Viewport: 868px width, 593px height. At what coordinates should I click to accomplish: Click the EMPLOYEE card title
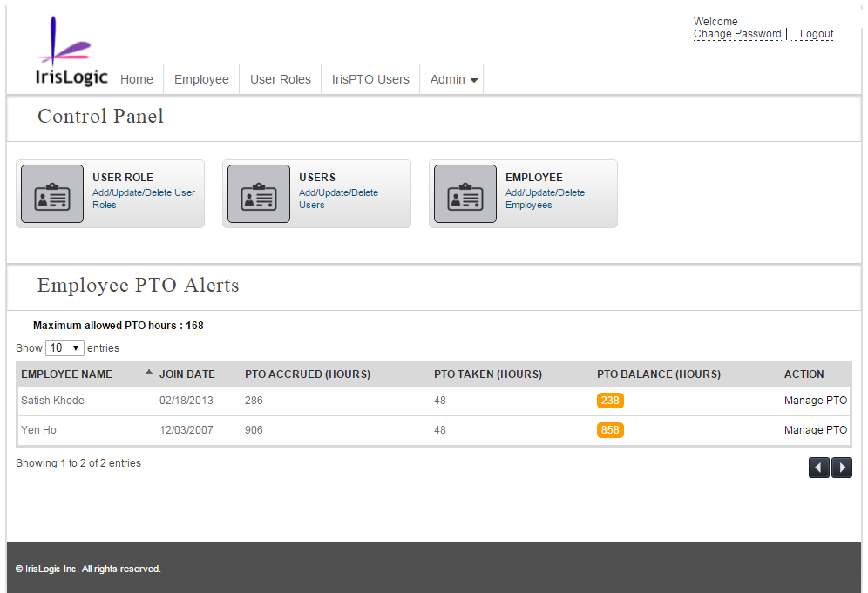[x=534, y=178]
